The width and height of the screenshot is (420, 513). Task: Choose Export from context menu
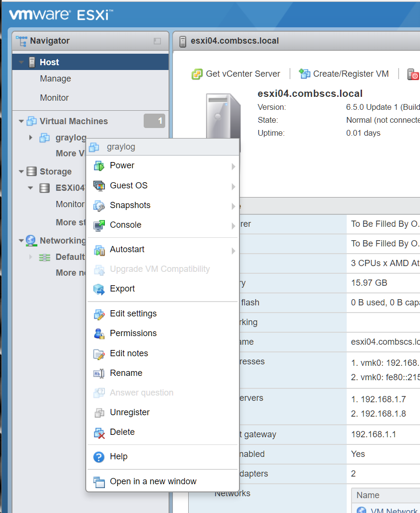tap(163, 289)
